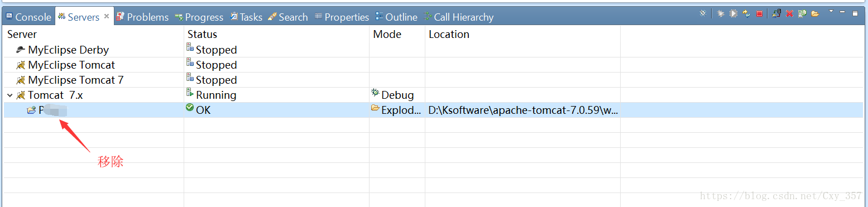Click the debug server bug icon

point(721,13)
